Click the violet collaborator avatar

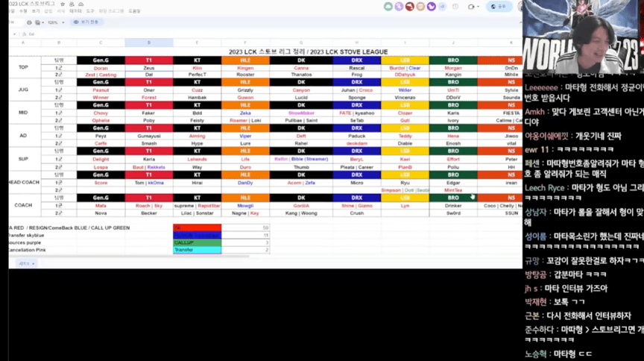pos(431,7)
